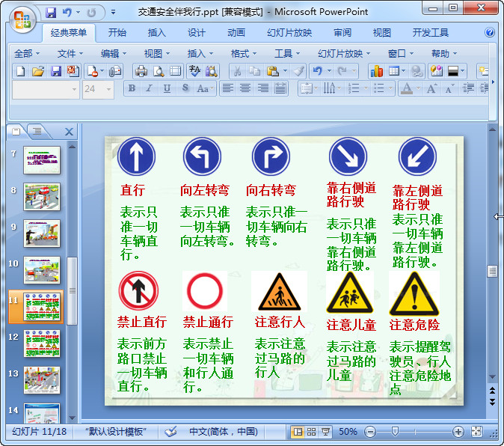Run spelling check ABC icon
The height and width of the screenshot is (446, 504).
pos(194,71)
